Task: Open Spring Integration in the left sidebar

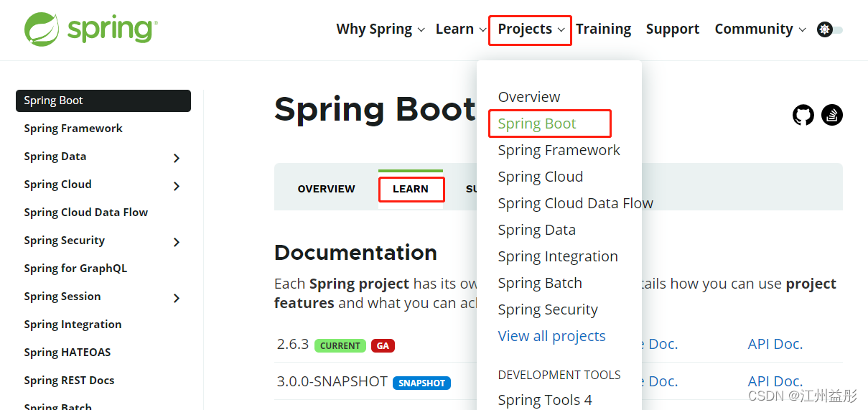Action: click(73, 325)
